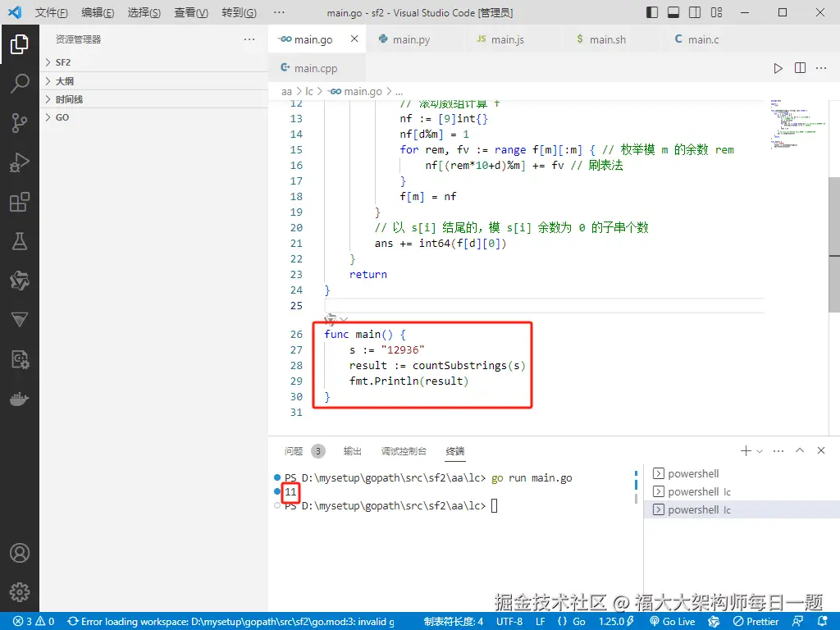Open the 调试控制台 debug console tab

tap(404, 451)
